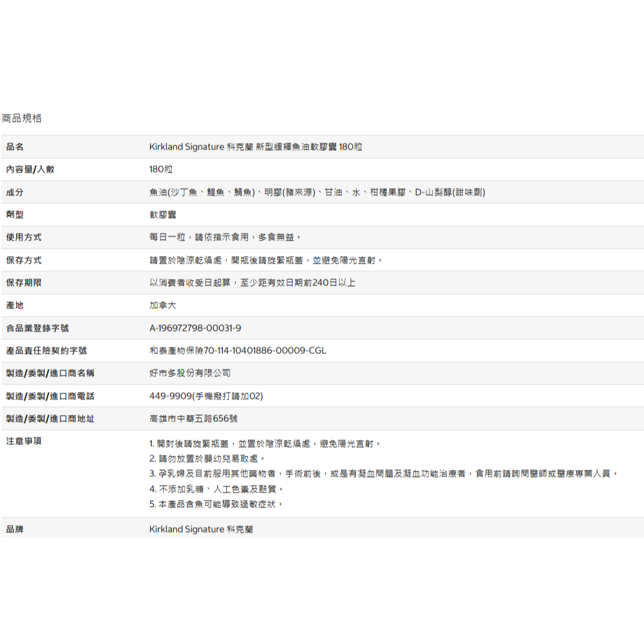The image size is (644, 644).
Task: Select the 和泰產物保險 insurance policy number
Action: (x=237, y=351)
